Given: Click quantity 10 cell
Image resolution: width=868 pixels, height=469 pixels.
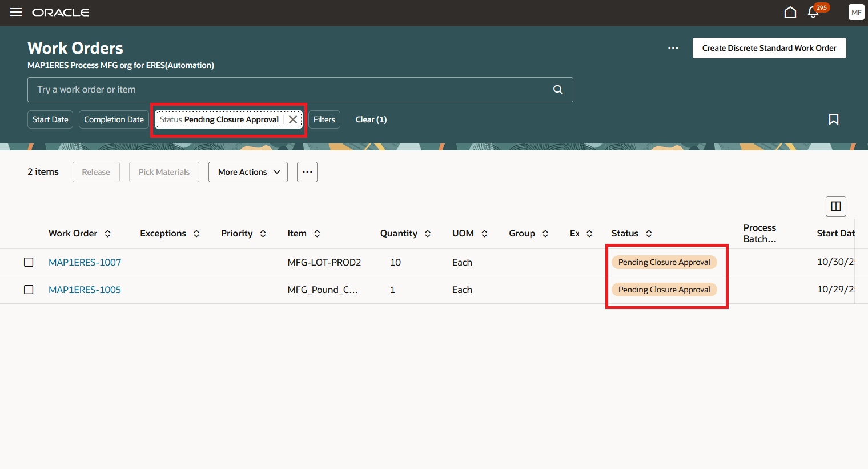Looking at the screenshot, I should click(395, 262).
